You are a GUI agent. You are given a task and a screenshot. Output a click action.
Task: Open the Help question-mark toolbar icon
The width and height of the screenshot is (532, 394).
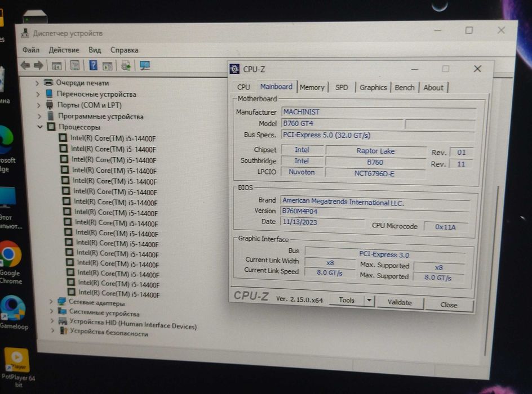(93, 65)
